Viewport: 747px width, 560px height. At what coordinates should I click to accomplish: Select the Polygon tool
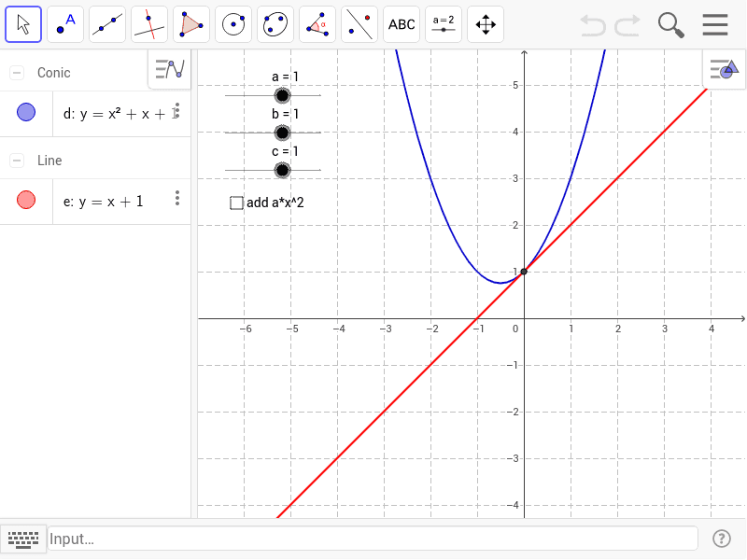click(190, 23)
